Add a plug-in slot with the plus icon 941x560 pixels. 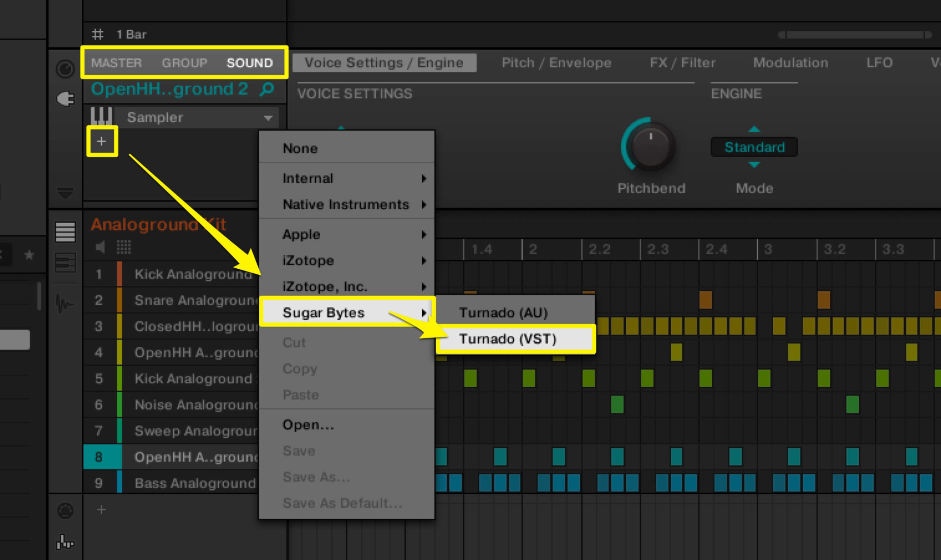pyautogui.click(x=102, y=141)
